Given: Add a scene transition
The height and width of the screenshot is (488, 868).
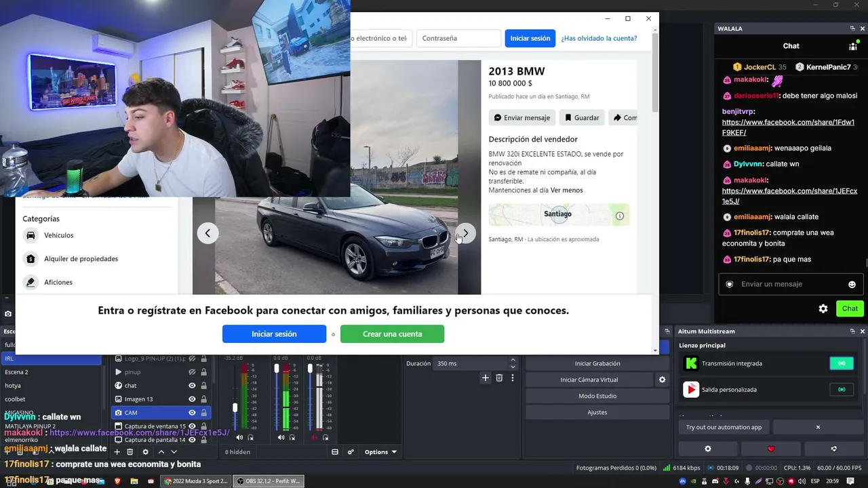Looking at the screenshot, I should tap(485, 378).
